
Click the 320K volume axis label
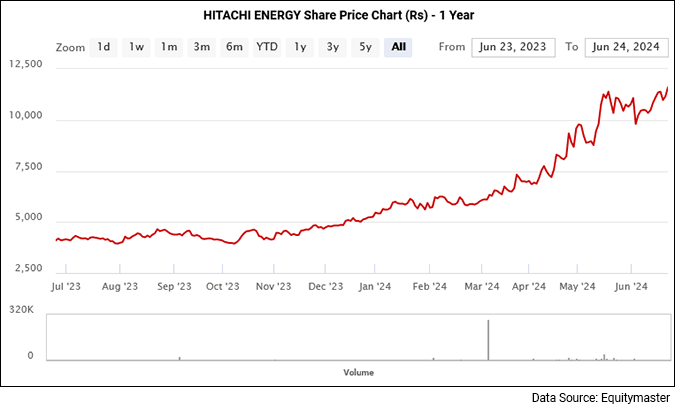click(x=22, y=310)
